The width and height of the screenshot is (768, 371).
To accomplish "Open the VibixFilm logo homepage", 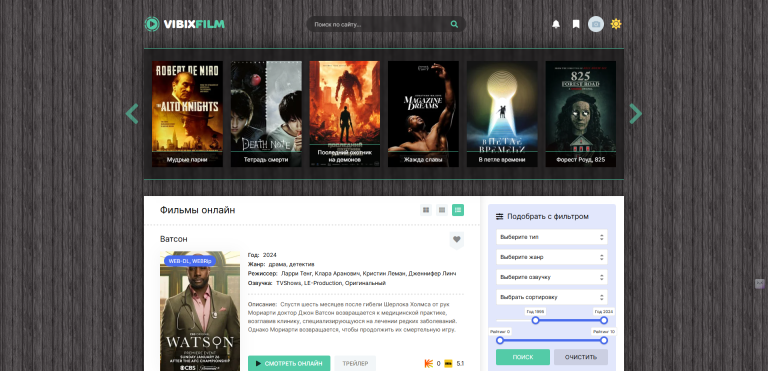I will (185, 24).
